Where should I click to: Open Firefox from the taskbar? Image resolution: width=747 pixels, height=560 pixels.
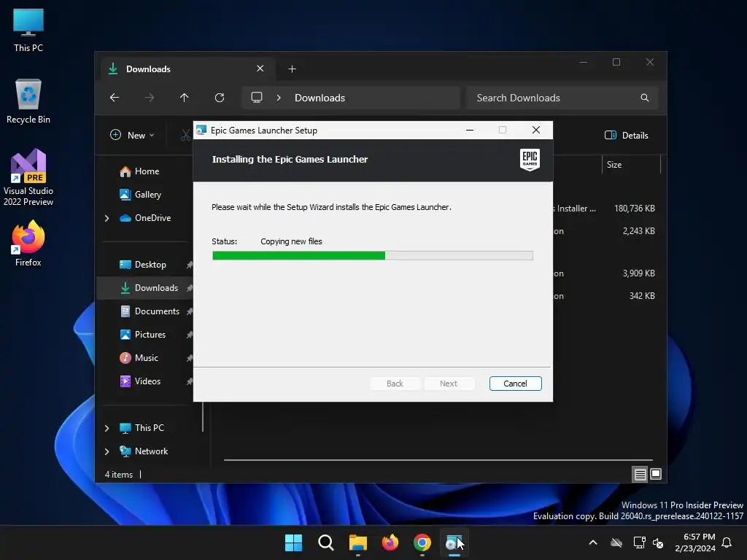pyautogui.click(x=390, y=542)
